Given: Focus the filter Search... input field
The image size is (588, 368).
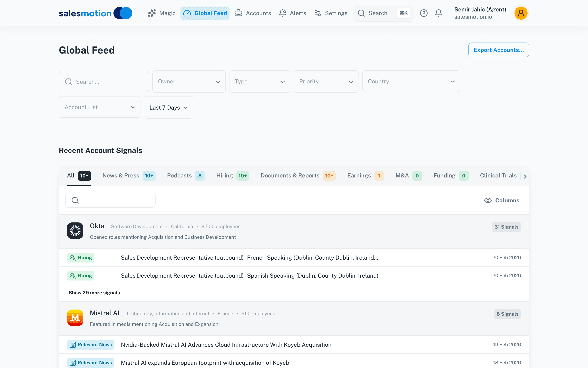Looking at the screenshot, I should [x=104, y=82].
